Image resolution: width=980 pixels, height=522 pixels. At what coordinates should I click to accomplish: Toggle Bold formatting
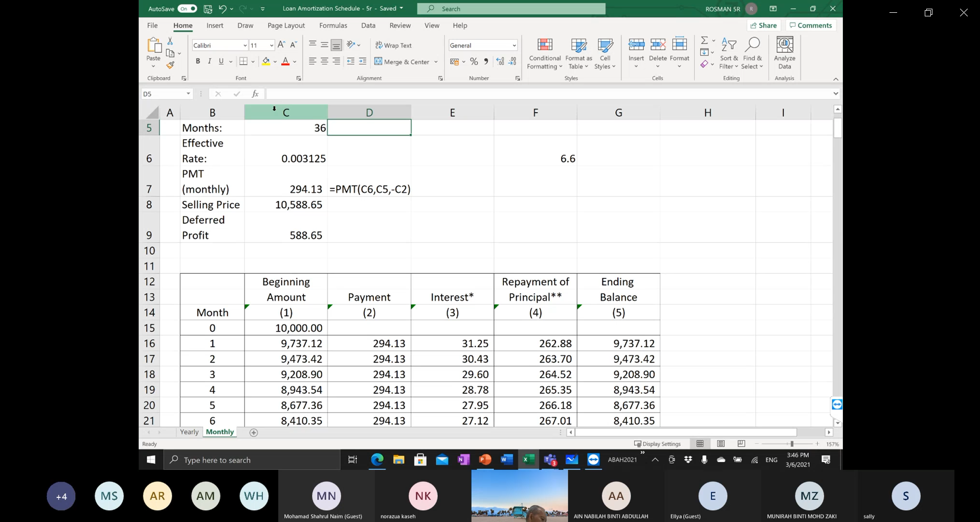(197, 62)
